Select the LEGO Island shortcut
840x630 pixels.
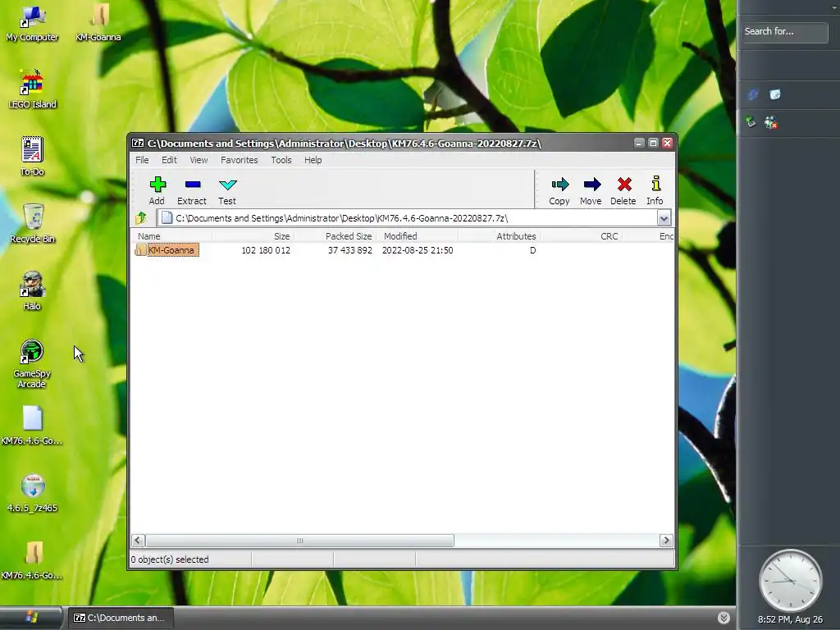tap(32, 83)
